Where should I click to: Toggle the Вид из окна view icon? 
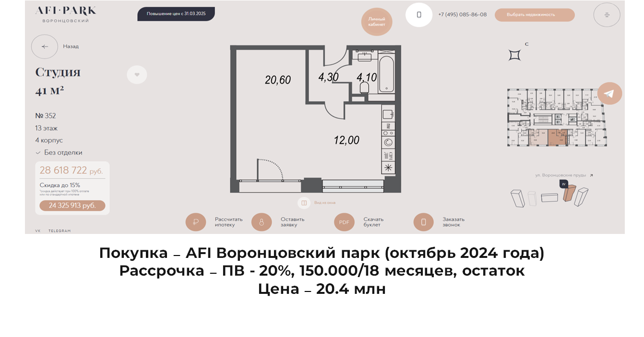click(x=304, y=203)
